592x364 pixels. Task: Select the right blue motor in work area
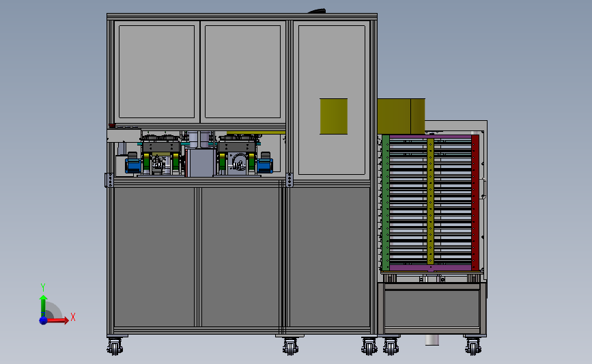(x=265, y=165)
